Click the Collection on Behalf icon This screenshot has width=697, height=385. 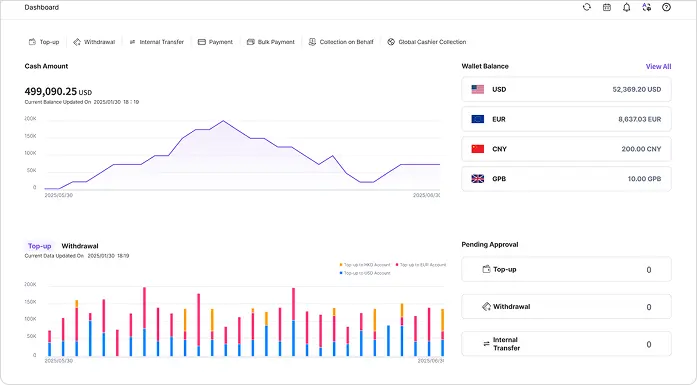[x=312, y=42]
